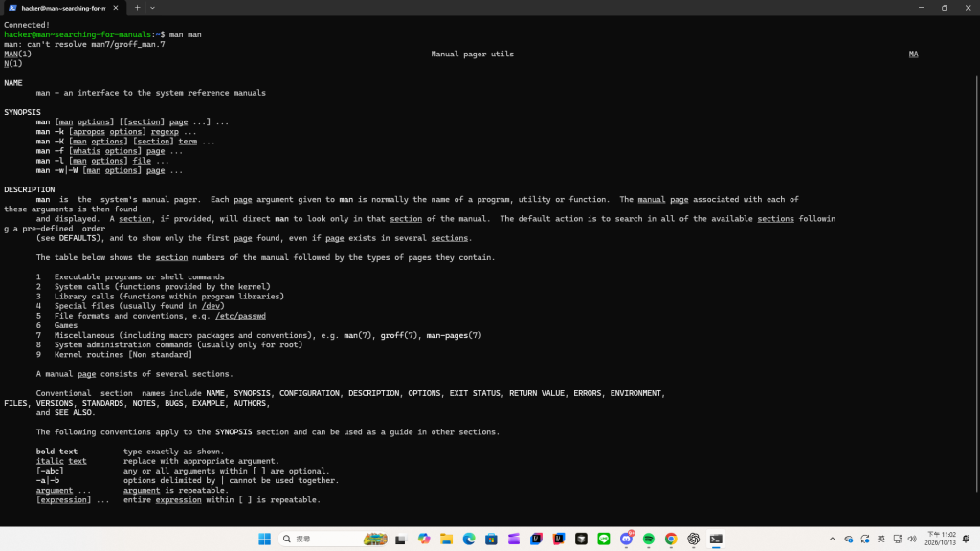Click "whatis" in the man -f line
980x551 pixels.
(86, 151)
